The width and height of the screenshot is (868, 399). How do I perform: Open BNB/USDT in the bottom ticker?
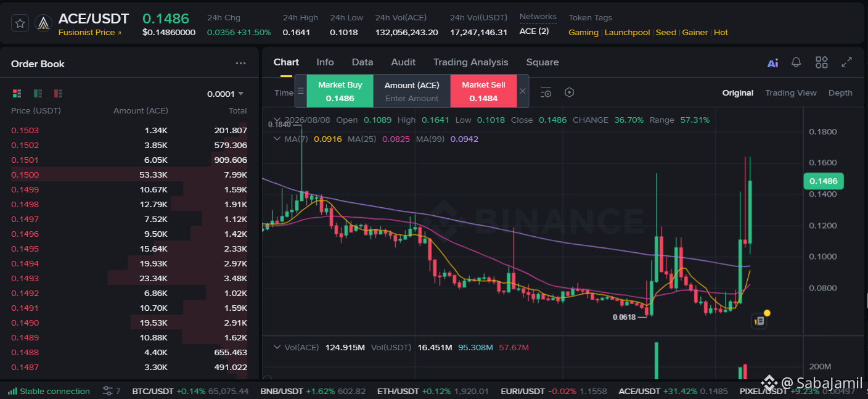313,391
